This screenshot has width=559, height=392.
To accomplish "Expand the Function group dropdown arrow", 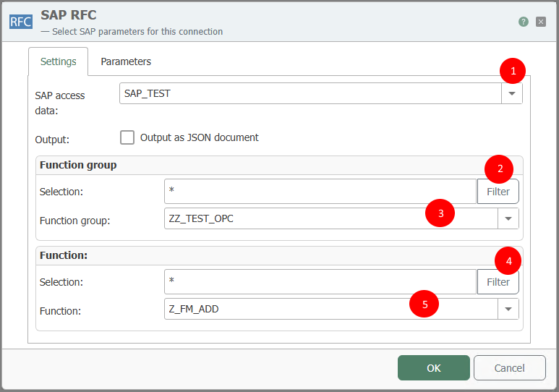I will pos(508,218).
